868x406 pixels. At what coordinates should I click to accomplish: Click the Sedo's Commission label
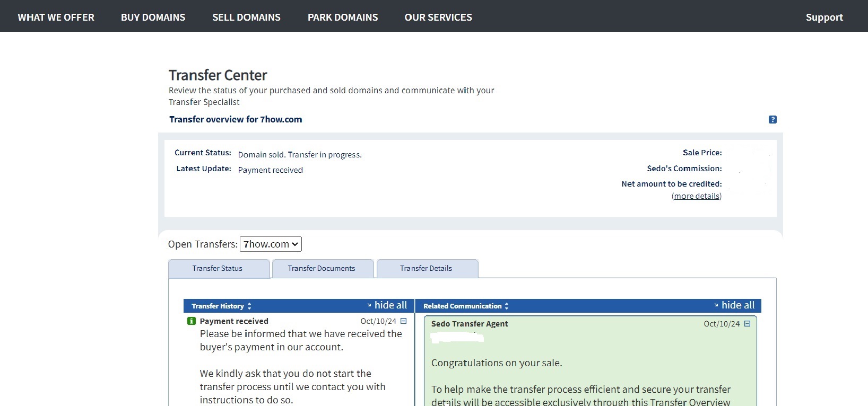coord(684,169)
